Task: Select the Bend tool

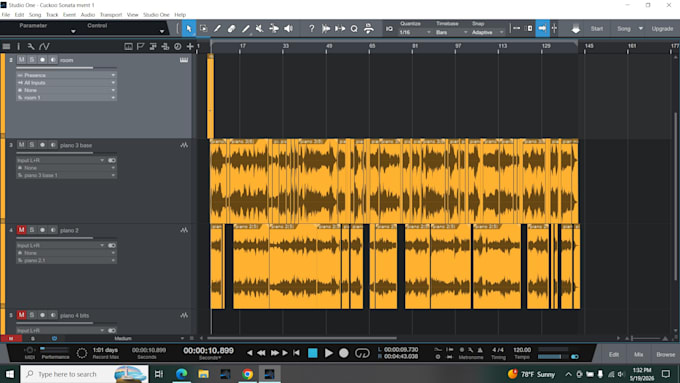Action: pyautogui.click(x=274, y=29)
